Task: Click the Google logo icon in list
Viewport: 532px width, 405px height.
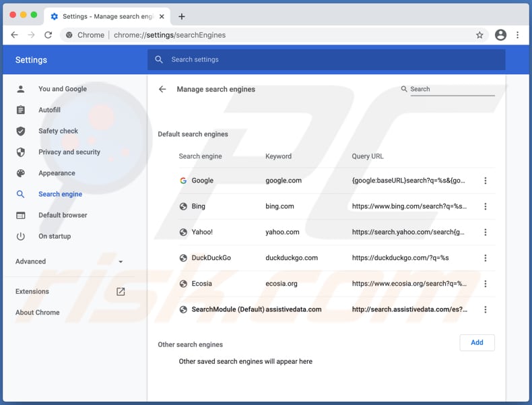Action: pyautogui.click(x=183, y=181)
